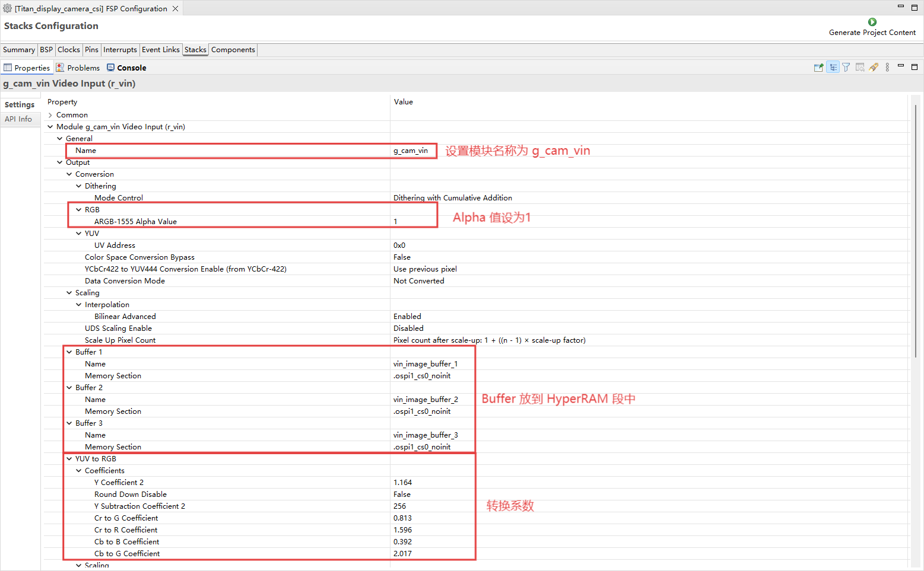Close the FSP Configuration editor tab

point(175,9)
